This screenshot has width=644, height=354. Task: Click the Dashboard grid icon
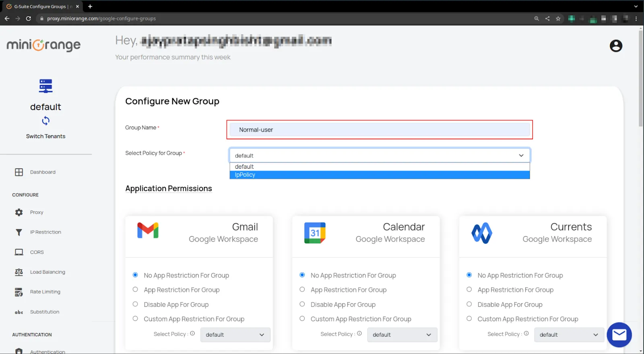tap(19, 172)
